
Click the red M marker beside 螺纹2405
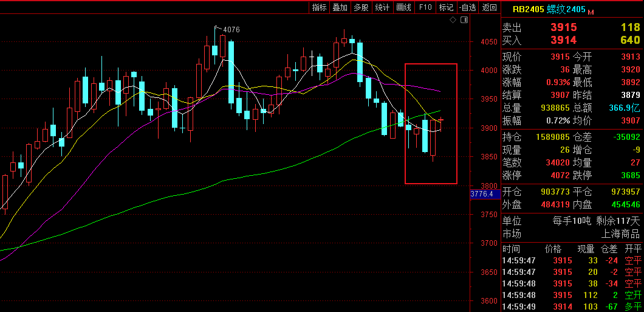point(591,11)
